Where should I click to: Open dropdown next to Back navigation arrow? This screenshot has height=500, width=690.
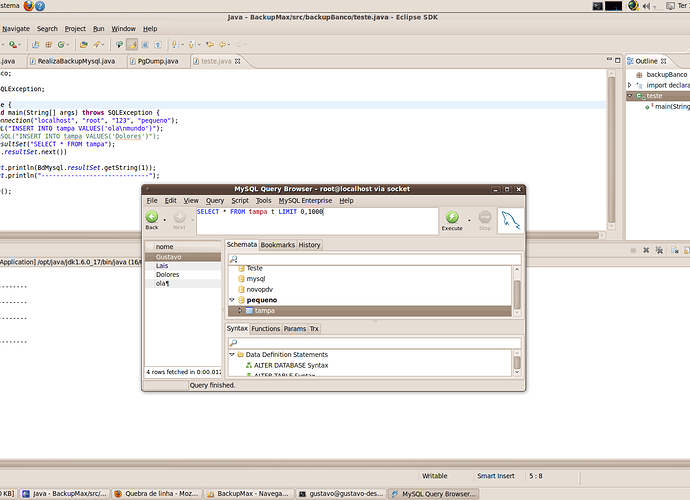coord(229,45)
